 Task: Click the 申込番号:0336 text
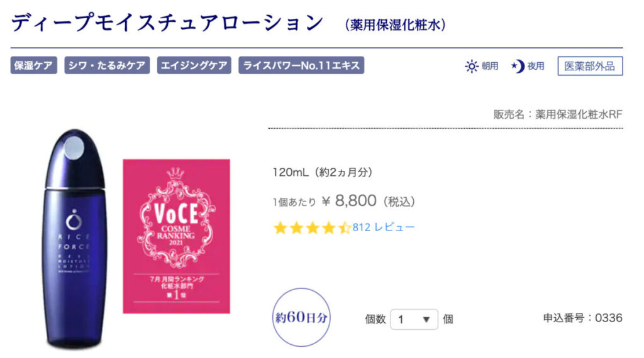[x=582, y=318]
